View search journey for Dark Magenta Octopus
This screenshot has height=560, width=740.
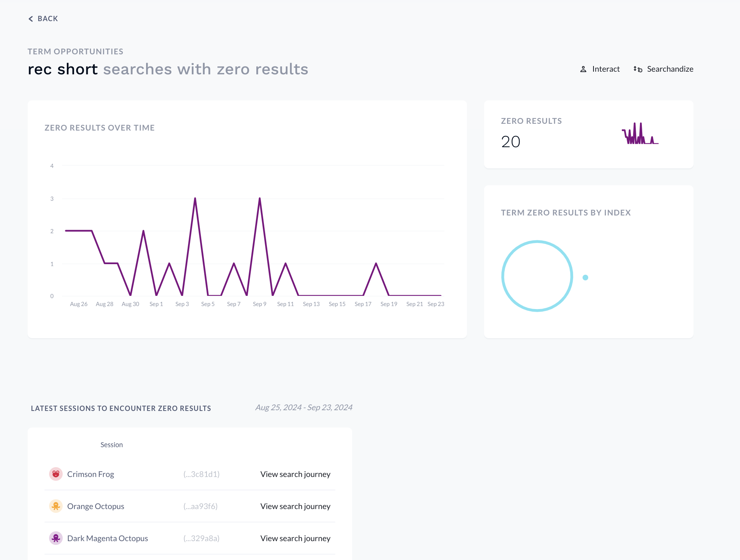[x=295, y=538]
